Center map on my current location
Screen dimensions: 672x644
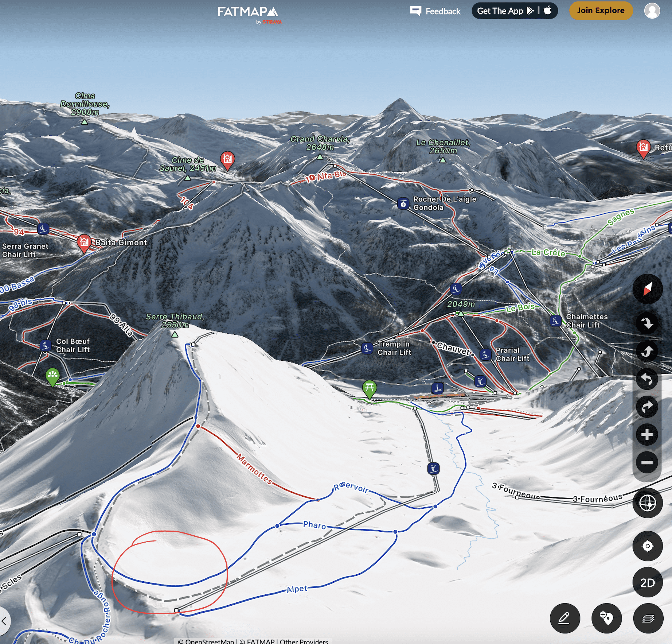[647, 546]
